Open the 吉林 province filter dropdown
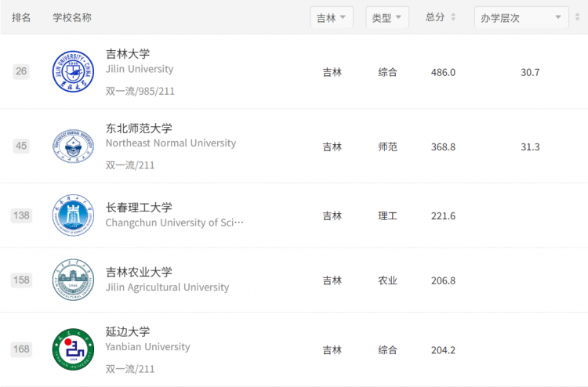The image size is (588, 387). pyautogui.click(x=332, y=17)
